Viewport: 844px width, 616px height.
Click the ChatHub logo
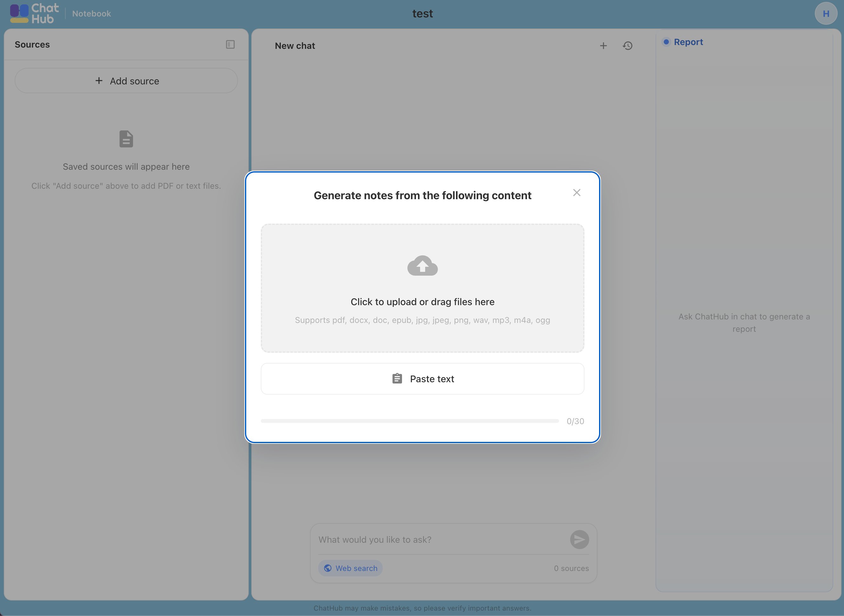[34, 14]
